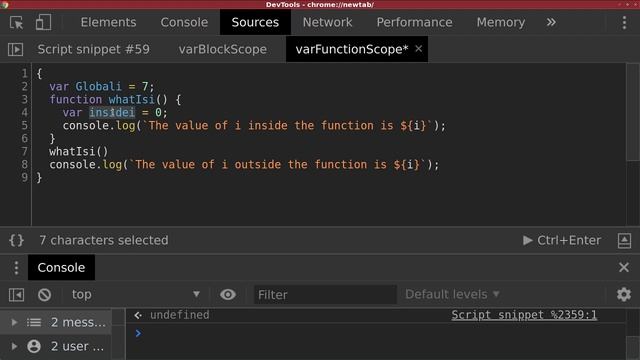Open the Script snippet %2359:1 source link
Viewport: 640px width, 360px height.
524,315
